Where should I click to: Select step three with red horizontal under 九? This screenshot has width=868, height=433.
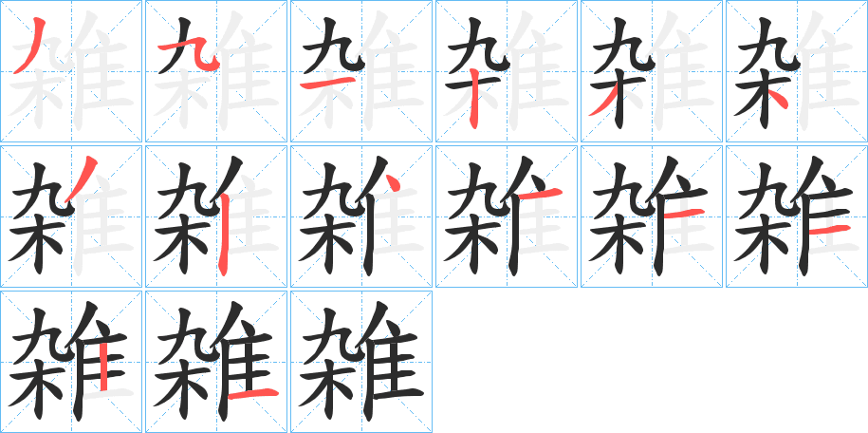click(361, 71)
